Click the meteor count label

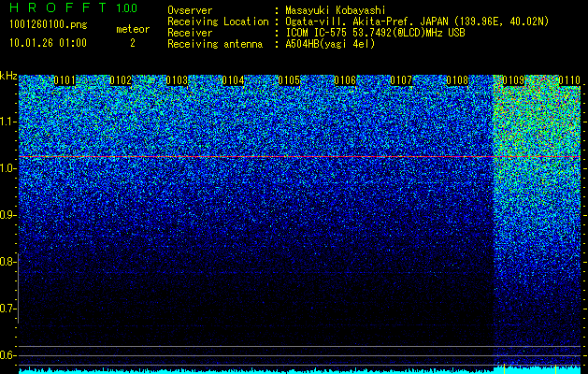(133, 29)
